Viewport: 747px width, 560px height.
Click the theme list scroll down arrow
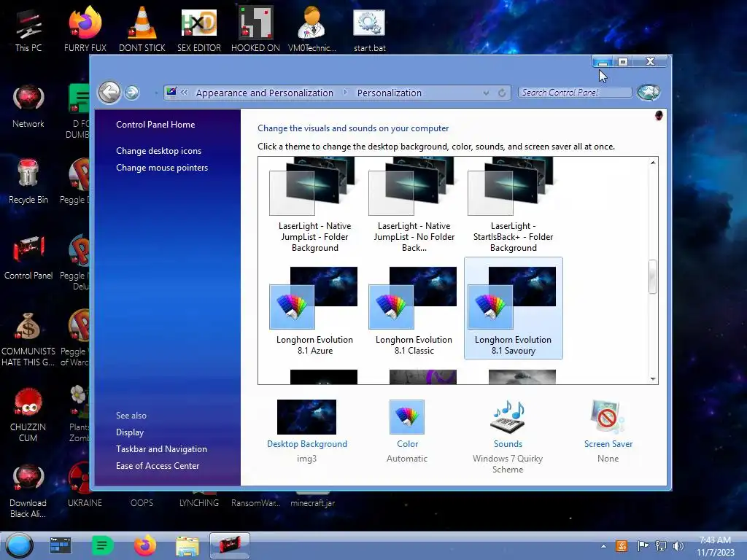click(653, 378)
